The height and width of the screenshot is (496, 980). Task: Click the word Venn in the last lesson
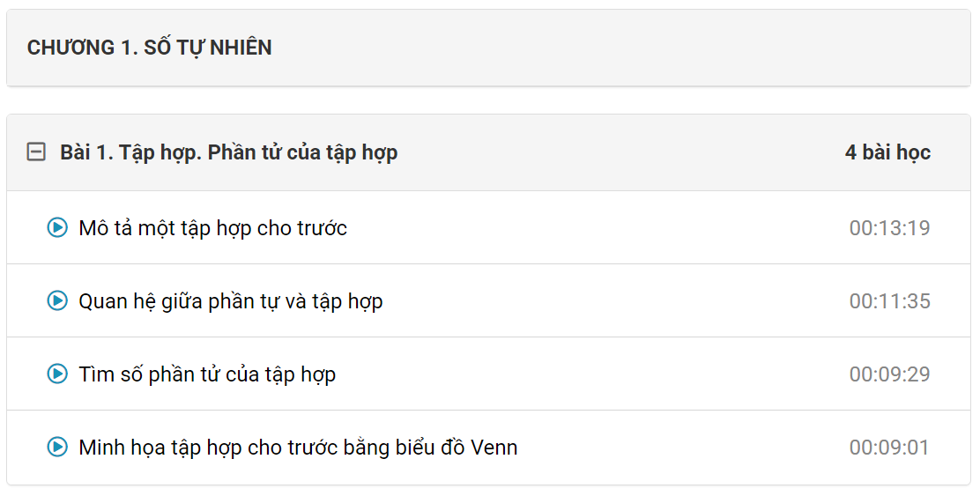point(494,448)
